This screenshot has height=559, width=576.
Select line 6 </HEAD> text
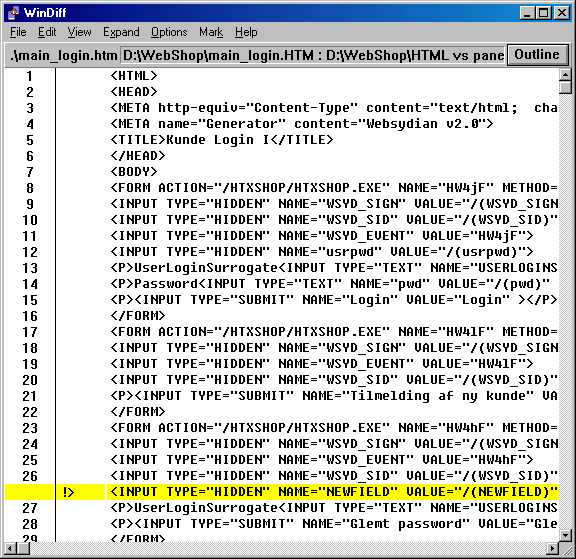(x=138, y=156)
